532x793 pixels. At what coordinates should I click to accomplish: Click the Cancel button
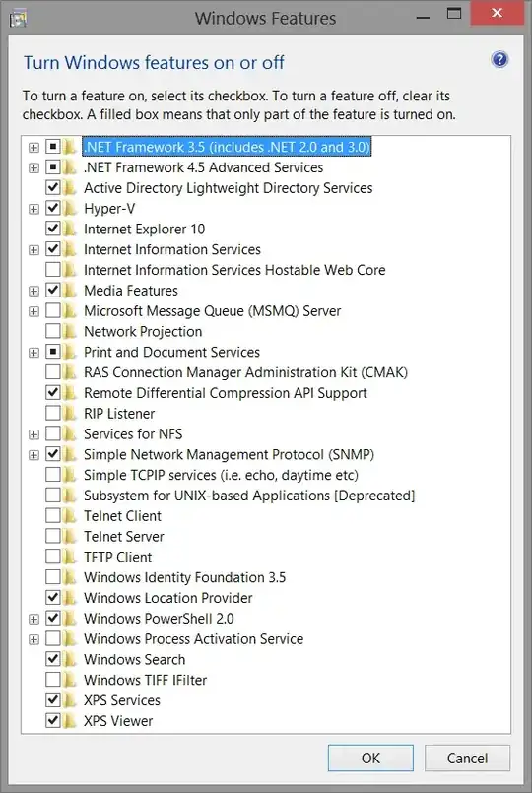[x=467, y=758]
